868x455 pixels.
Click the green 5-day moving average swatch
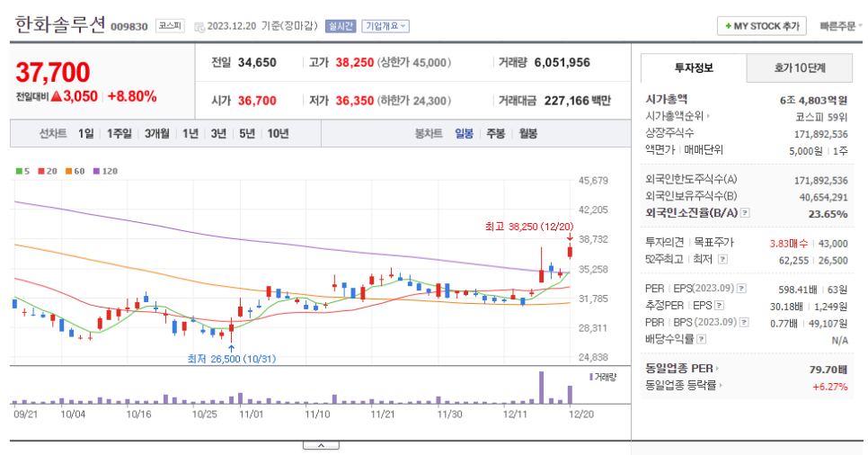[19, 171]
